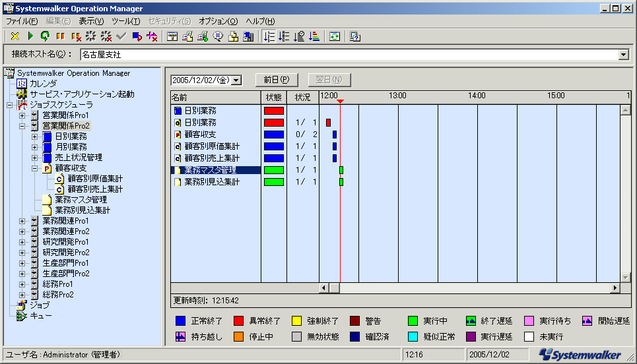Click the red bar on 日別業務 timeline
Screen dimensions: 637x364
tap(328, 123)
